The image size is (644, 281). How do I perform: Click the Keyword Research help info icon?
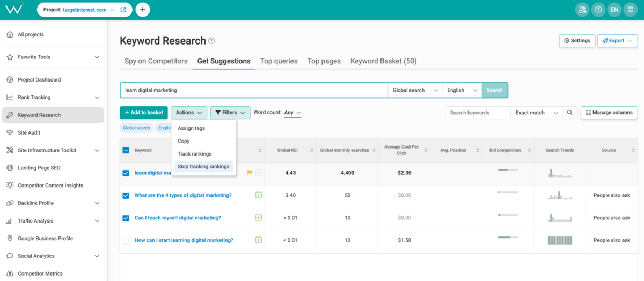(211, 41)
